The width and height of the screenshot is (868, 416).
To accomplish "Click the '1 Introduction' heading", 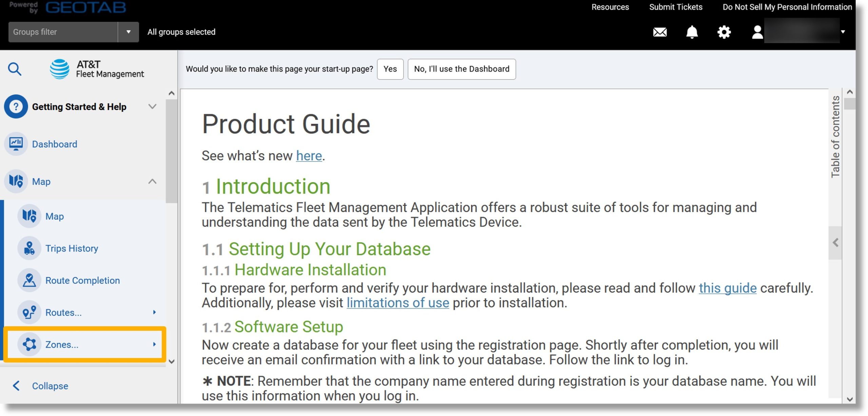I will 266,186.
